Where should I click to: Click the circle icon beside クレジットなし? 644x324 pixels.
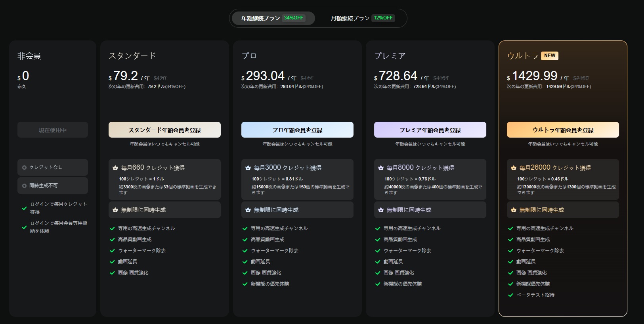[x=25, y=167]
